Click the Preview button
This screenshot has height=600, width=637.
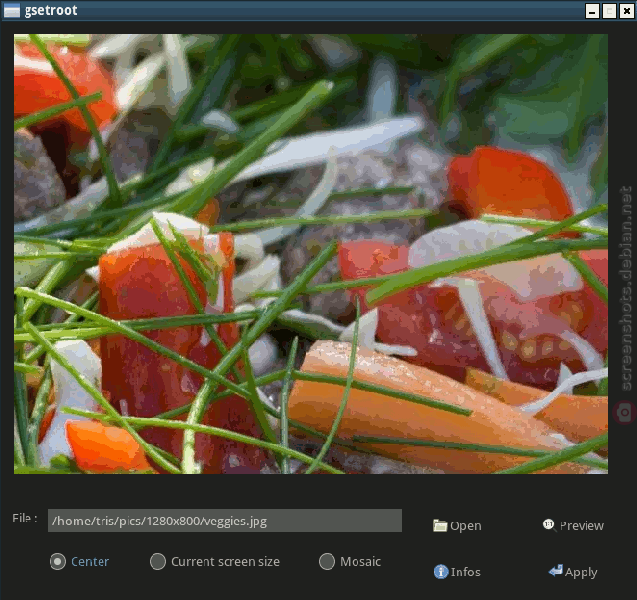click(573, 525)
